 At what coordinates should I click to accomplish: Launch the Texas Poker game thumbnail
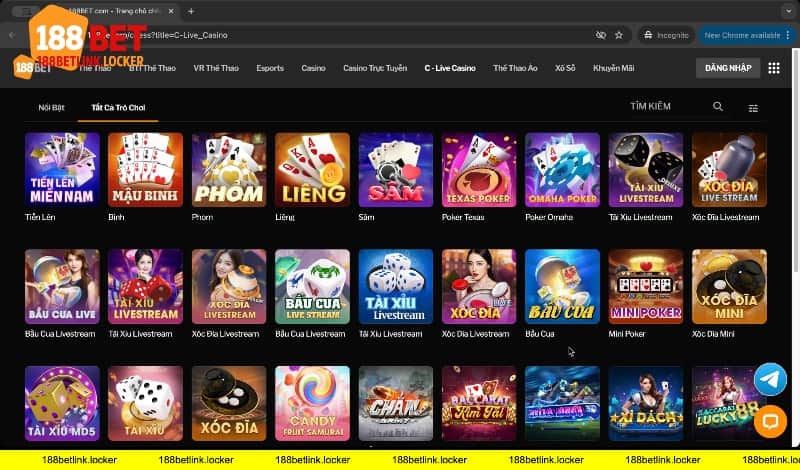pyautogui.click(x=479, y=170)
